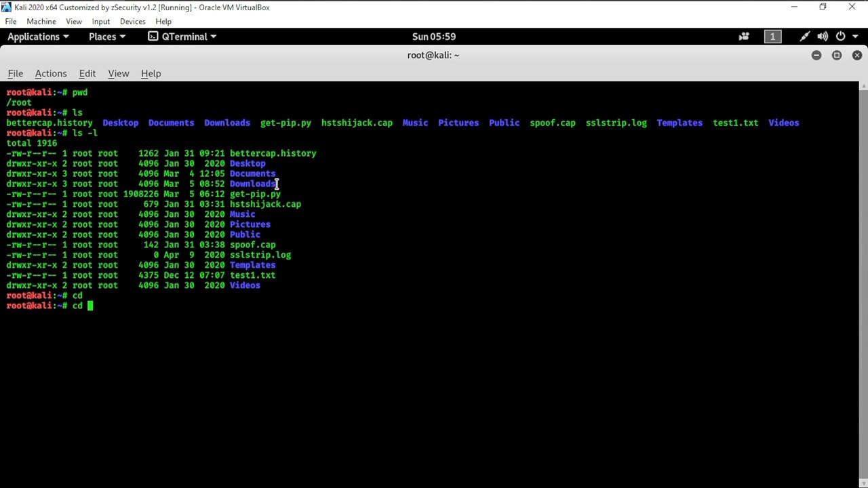Click Public in the ls -l listing

[x=245, y=235]
